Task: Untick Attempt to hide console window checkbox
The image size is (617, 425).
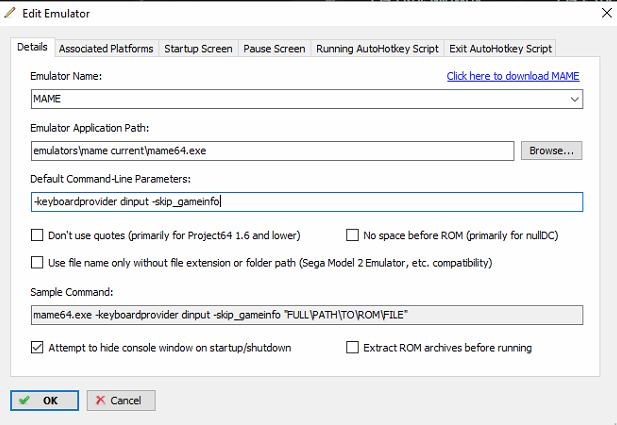Action: click(x=37, y=347)
